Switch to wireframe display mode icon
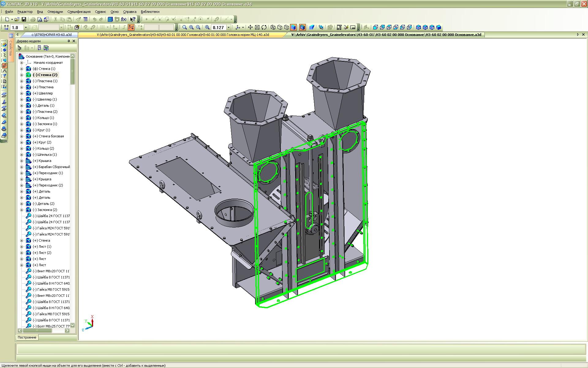The height and width of the screenshot is (368, 588). pyautogui.click(x=273, y=27)
